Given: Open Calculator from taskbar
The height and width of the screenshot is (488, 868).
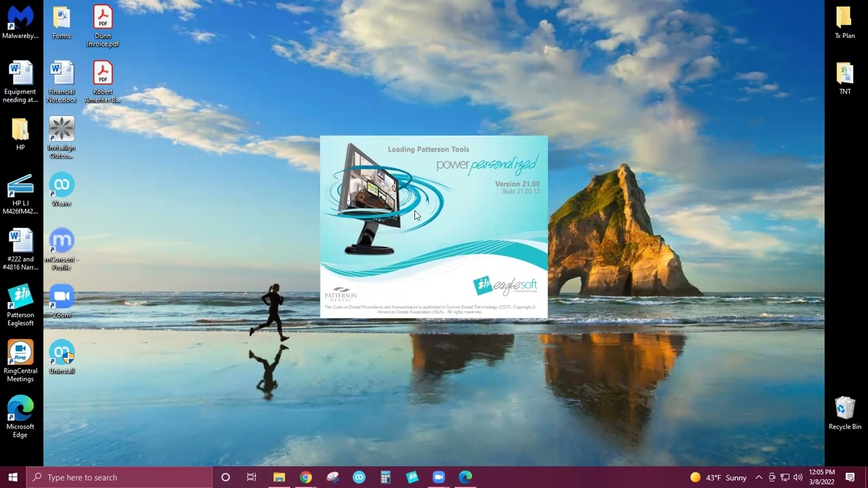Looking at the screenshot, I should coord(385,477).
